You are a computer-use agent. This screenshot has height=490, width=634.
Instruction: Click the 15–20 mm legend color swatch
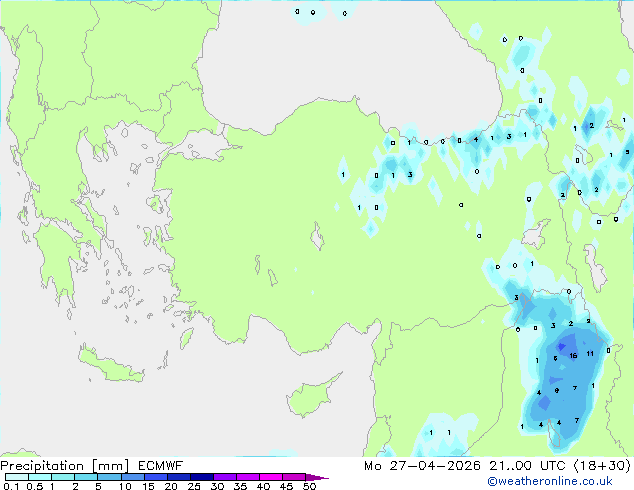[x=156, y=477]
